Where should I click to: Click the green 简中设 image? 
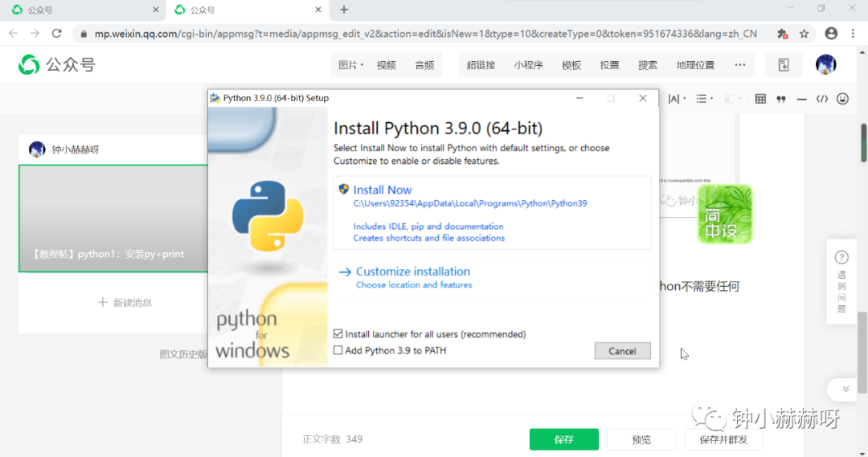point(725,214)
